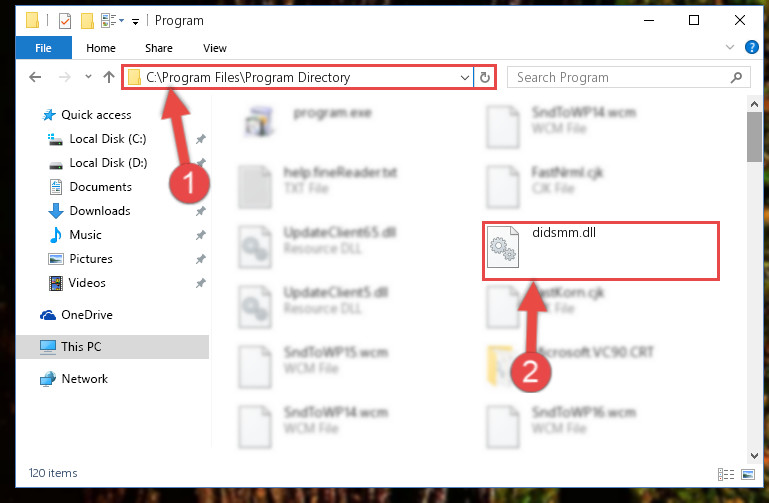Open recent locations dropdown arrow
This screenshot has height=503, width=769.
coord(88,76)
